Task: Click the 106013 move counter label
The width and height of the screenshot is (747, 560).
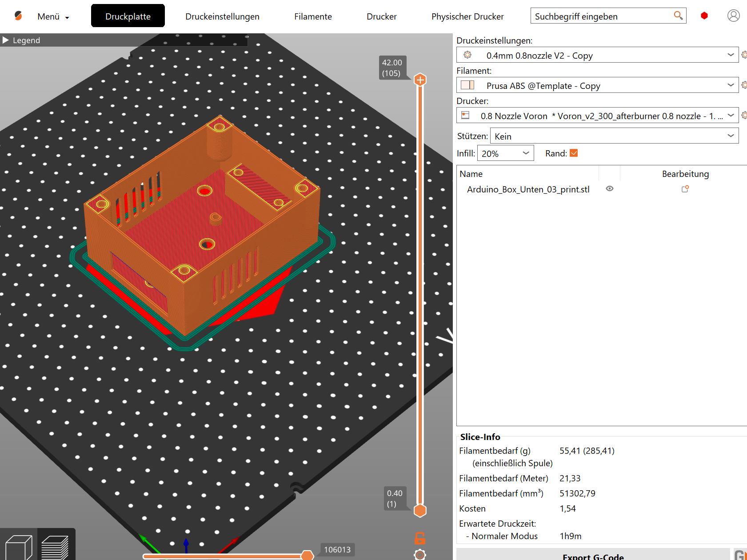Action: [337, 550]
